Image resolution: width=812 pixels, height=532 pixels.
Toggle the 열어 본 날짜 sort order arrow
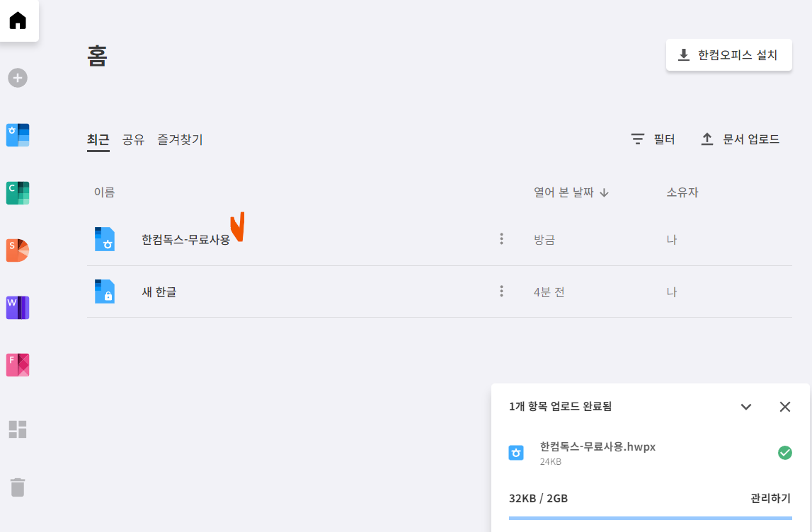pos(603,192)
